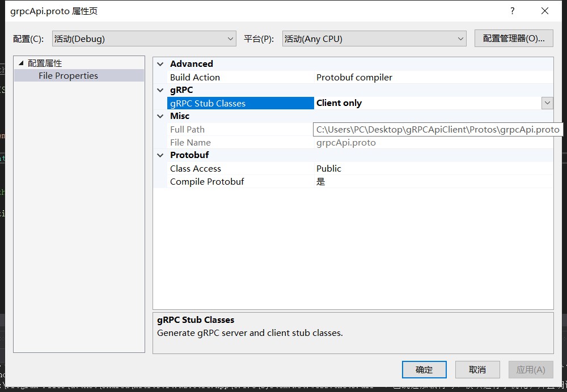This screenshot has width=567, height=392.
Task: Collapse the gRPC section
Action: click(x=160, y=90)
